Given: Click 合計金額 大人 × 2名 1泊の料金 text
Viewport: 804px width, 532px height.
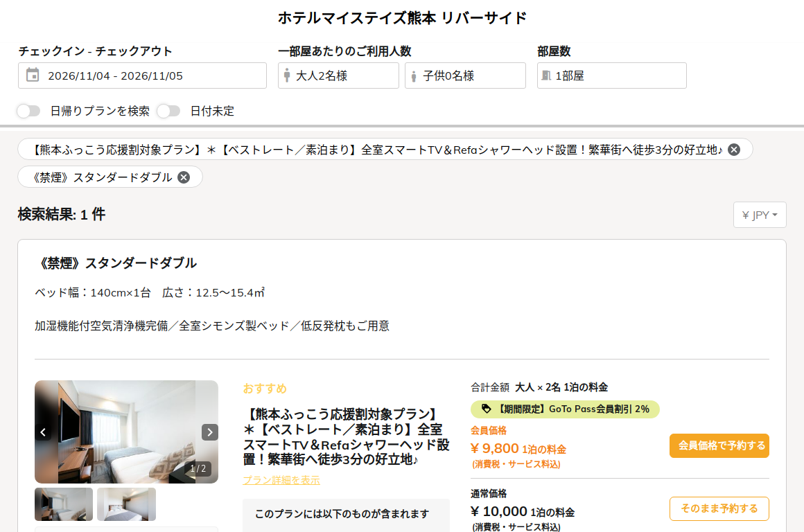Looking at the screenshot, I should pyautogui.click(x=539, y=387).
